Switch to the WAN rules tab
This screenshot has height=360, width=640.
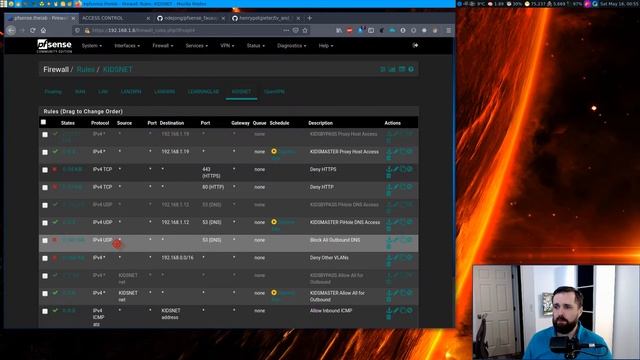click(x=80, y=92)
